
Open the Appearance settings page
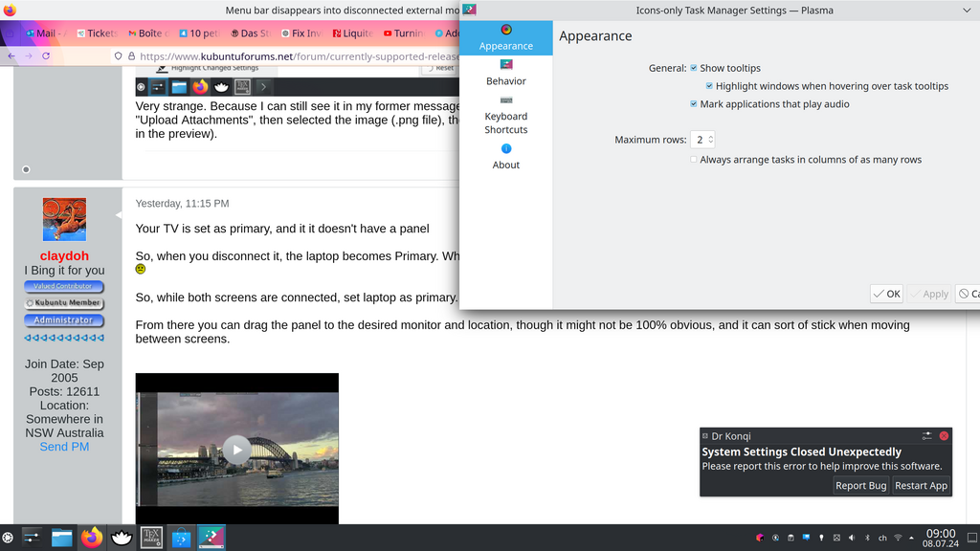point(505,37)
